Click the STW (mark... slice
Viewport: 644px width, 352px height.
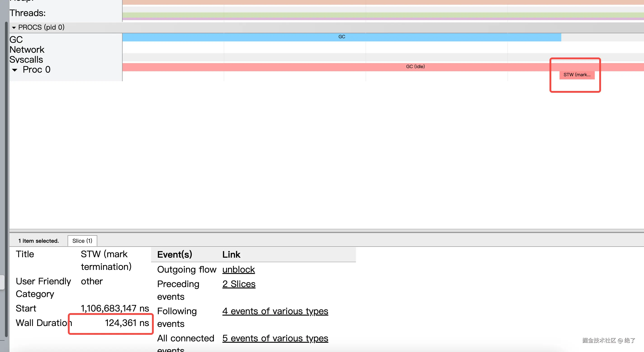(577, 75)
